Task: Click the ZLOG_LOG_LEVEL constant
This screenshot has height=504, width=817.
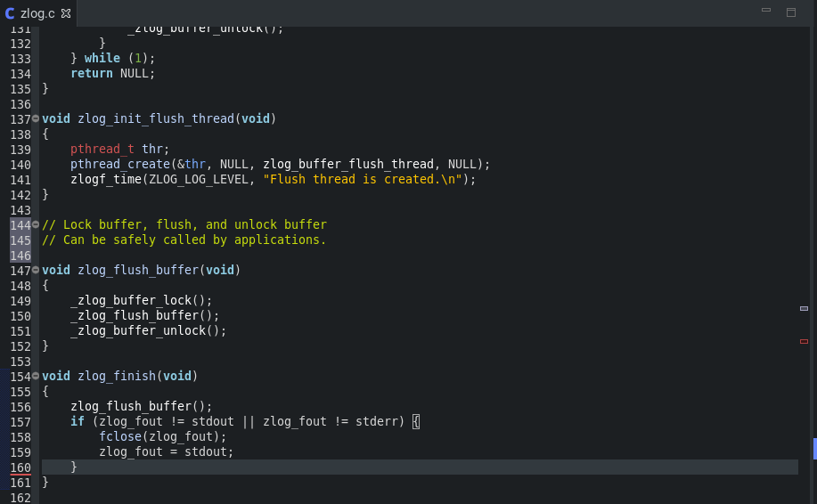Action: tap(201, 180)
